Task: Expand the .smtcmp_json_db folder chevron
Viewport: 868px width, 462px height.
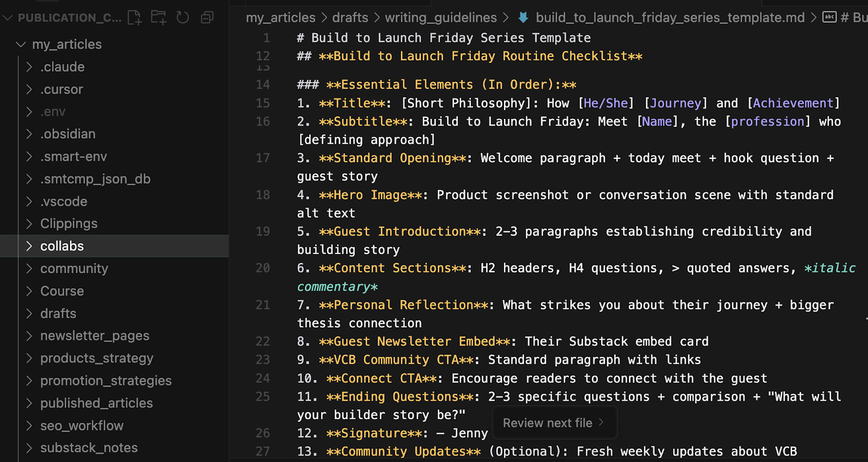Action: pyautogui.click(x=29, y=179)
